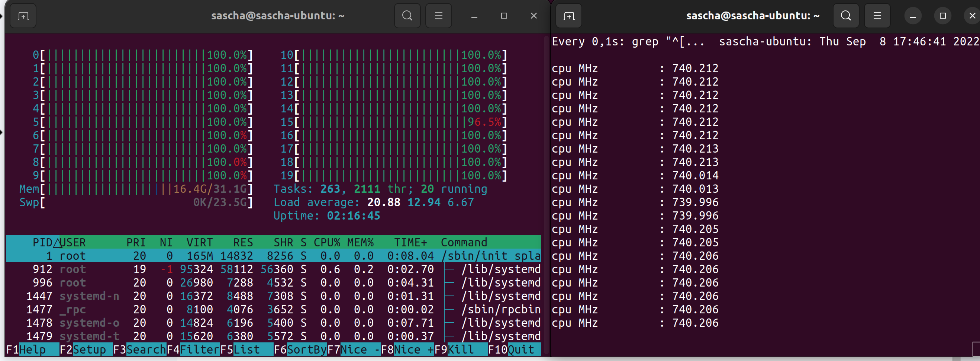Select process row with PID 996
The image size is (980, 361).
tap(274, 282)
